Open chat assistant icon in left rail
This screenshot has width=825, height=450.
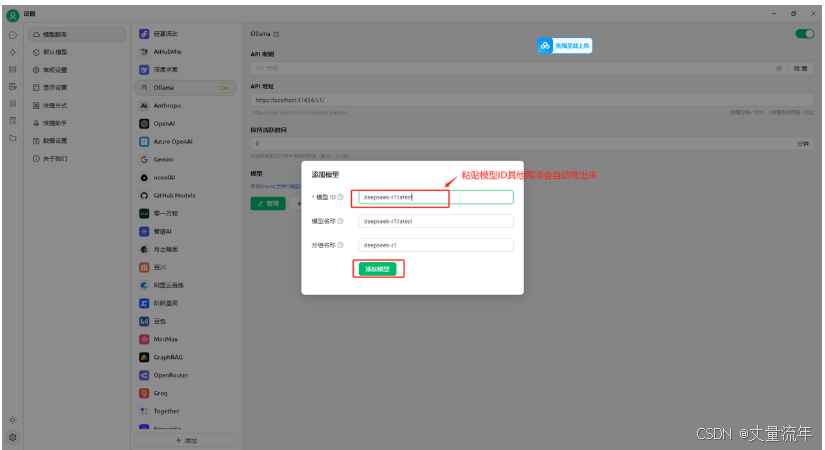[13, 35]
